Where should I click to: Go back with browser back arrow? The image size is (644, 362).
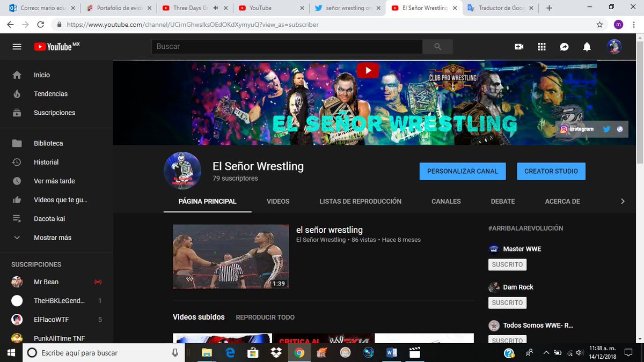point(10,25)
